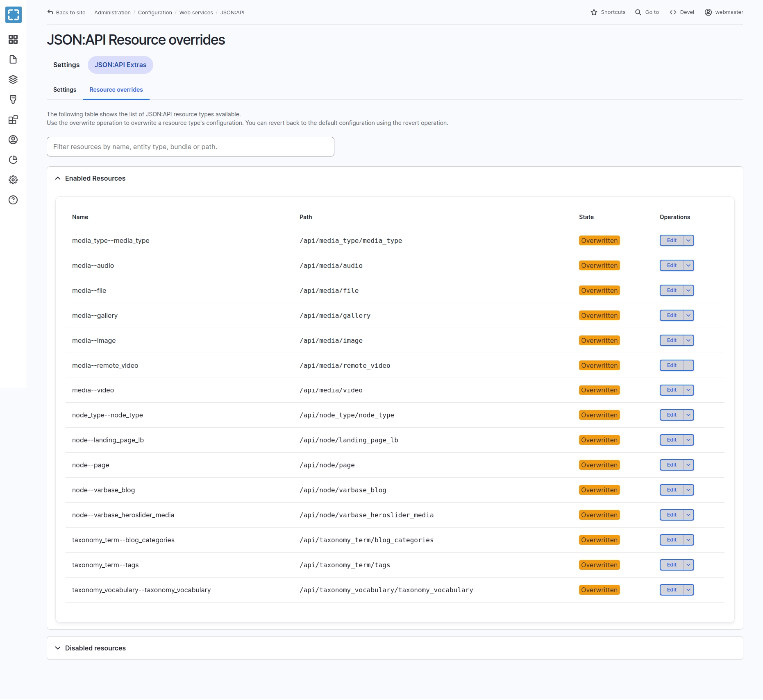This screenshot has width=763, height=700.
Task: Open Configuration via the gear sidebar icon
Action: (13, 180)
